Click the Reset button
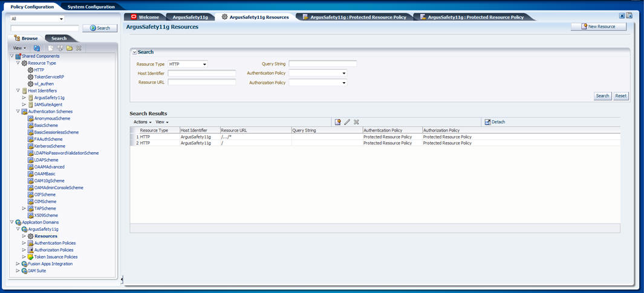This screenshot has width=644, height=293. (620, 95)
